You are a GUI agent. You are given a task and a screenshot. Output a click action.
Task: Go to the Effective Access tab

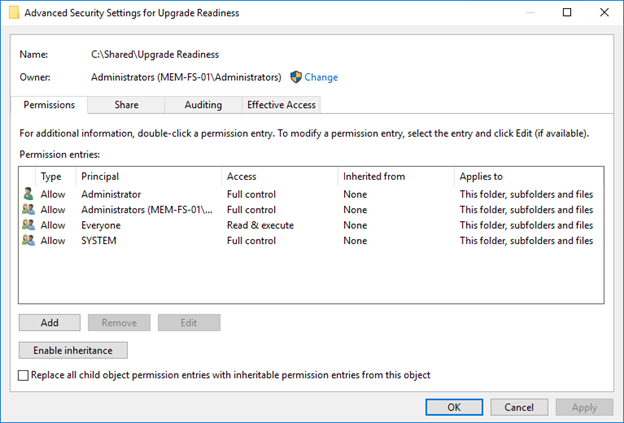281,104
